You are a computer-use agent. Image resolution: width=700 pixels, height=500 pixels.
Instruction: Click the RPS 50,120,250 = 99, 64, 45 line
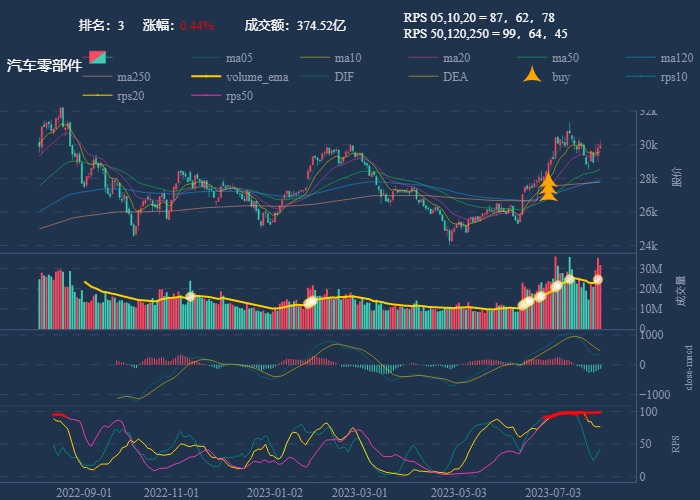(x=485, y=33)
